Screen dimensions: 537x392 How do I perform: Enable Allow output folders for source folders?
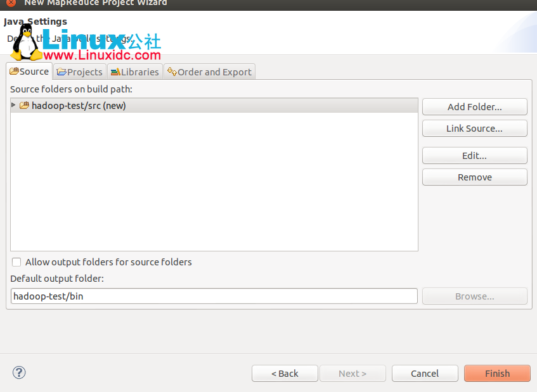pos(16,262)
